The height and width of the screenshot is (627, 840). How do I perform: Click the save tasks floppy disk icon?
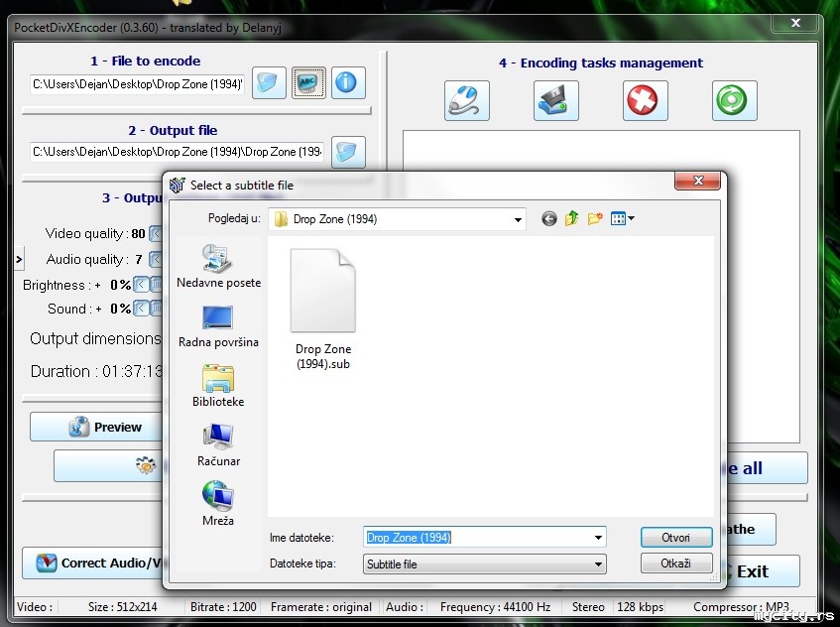(x=556, y=101)
